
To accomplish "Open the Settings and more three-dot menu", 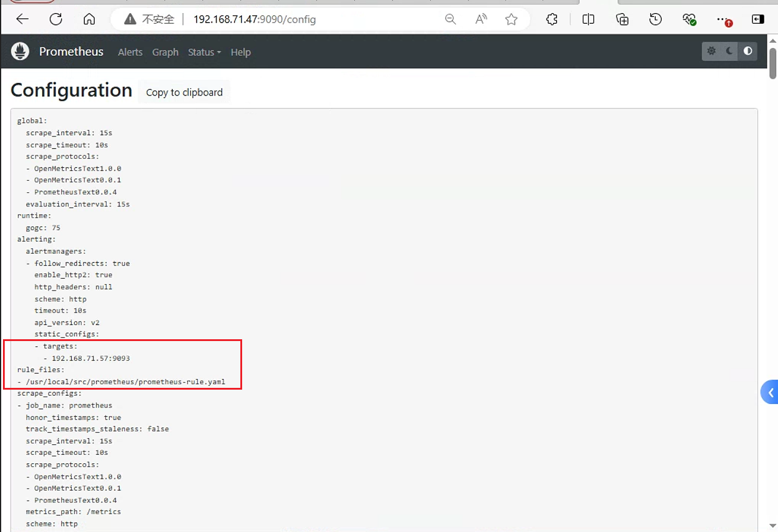I will [723, 20].
